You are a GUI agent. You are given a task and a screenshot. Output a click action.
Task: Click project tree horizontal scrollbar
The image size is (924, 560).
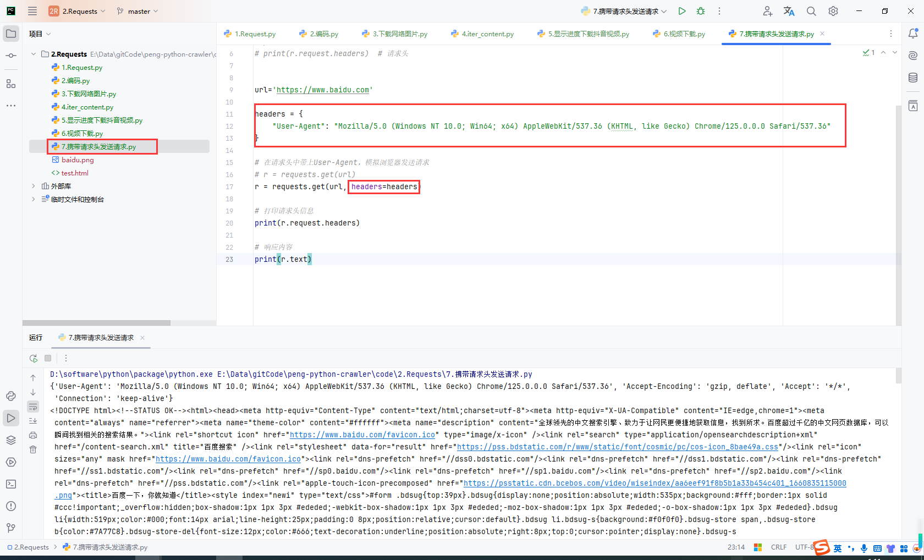pyautogui.click(x=96, y=323)
